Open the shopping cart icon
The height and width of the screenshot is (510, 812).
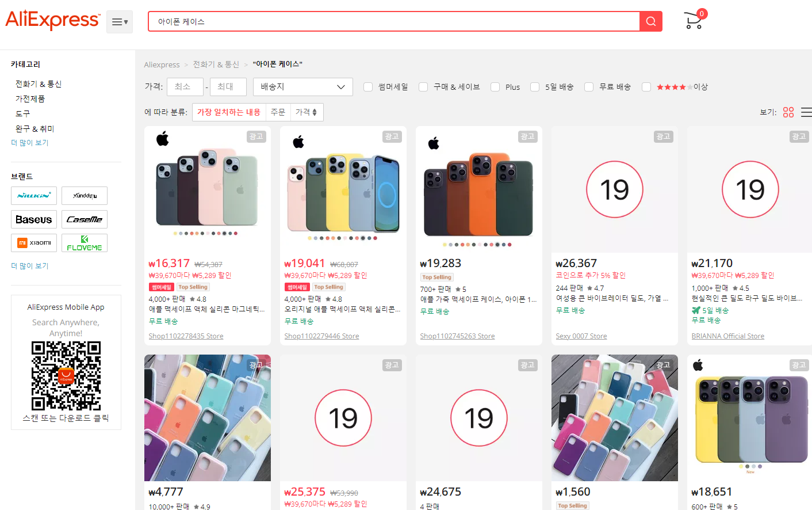tap(695, 20)
